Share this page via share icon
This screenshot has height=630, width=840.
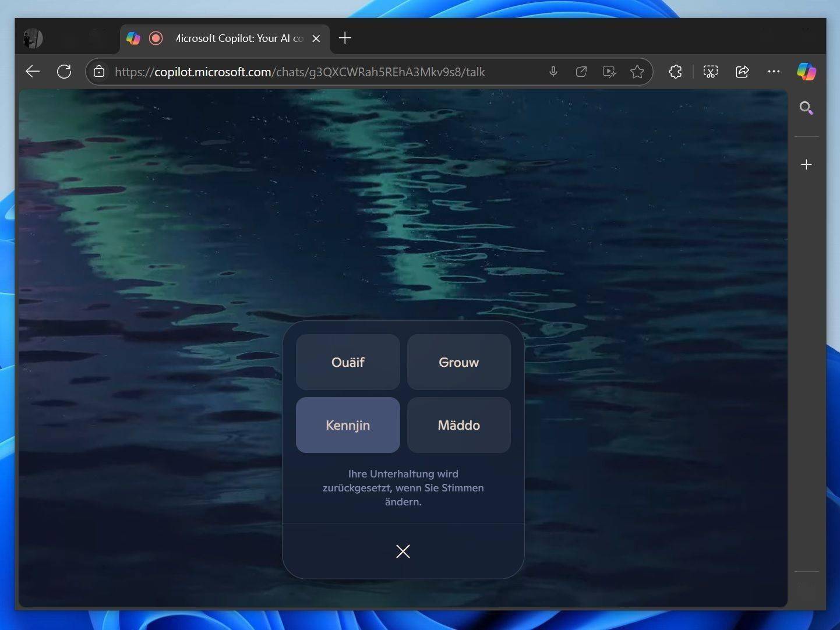742,72
